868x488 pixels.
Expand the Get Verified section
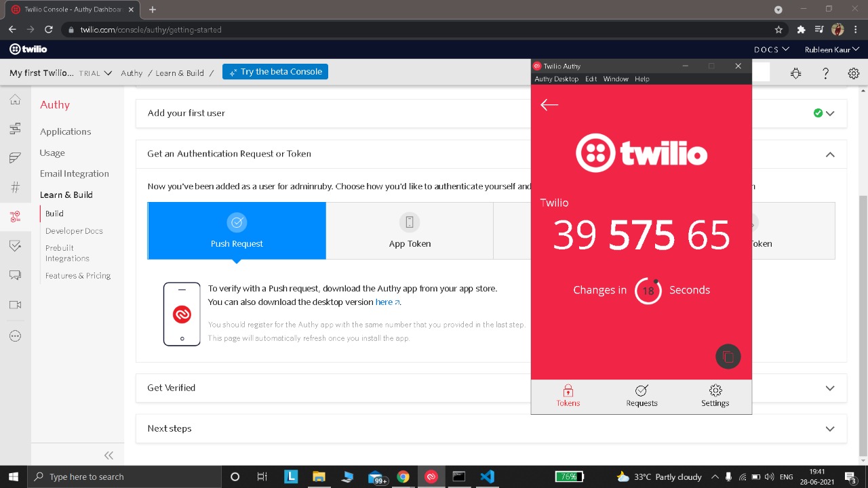coord(491,388)
